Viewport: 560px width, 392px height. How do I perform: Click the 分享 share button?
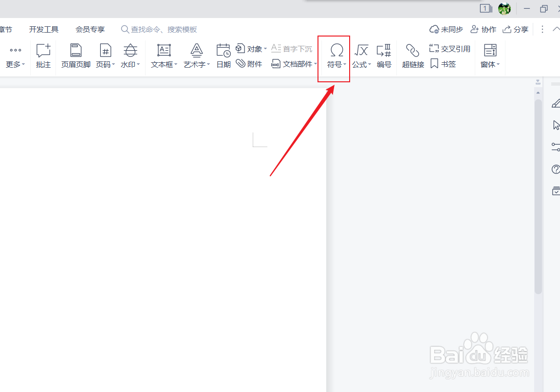pos(515,29)
